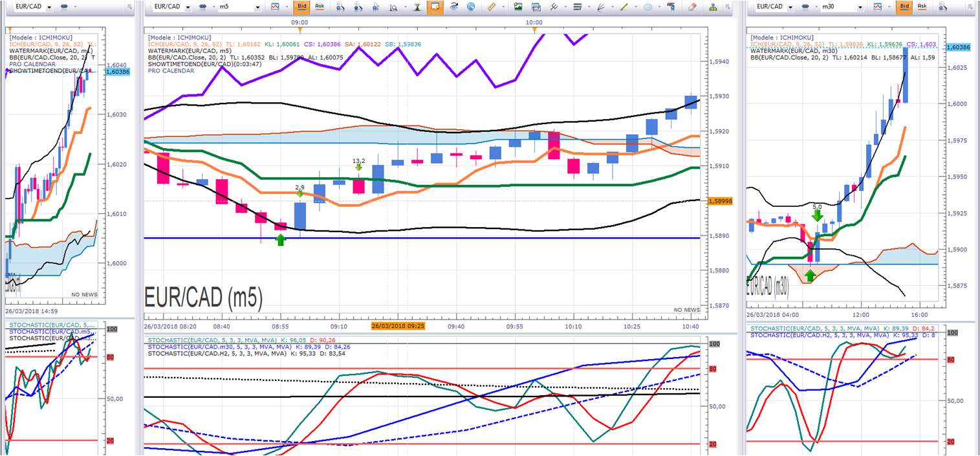The width and height of the screenshot is (980, 456).
Task: Click the save chart as image icon
Action: point(518,6)
